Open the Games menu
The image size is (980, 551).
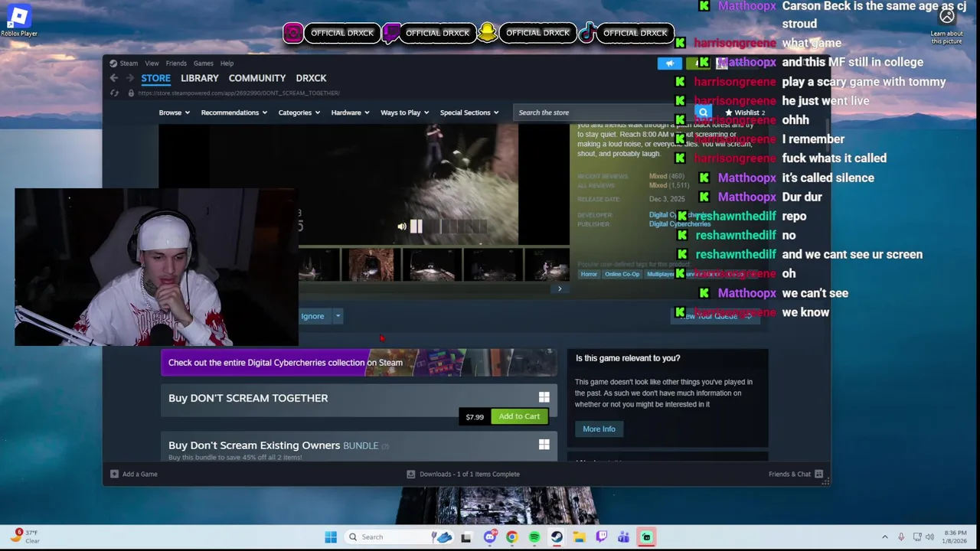click(x=203, y=64)
